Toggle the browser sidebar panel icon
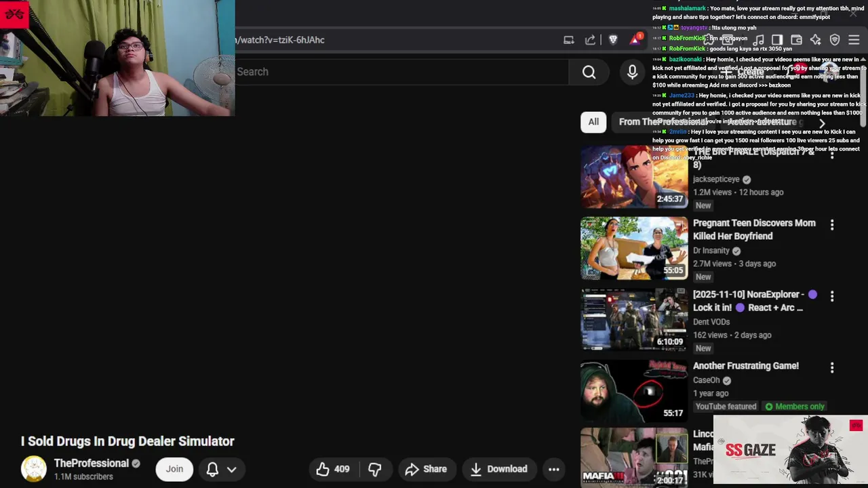The image size is (868, 488). click(777, 40)
